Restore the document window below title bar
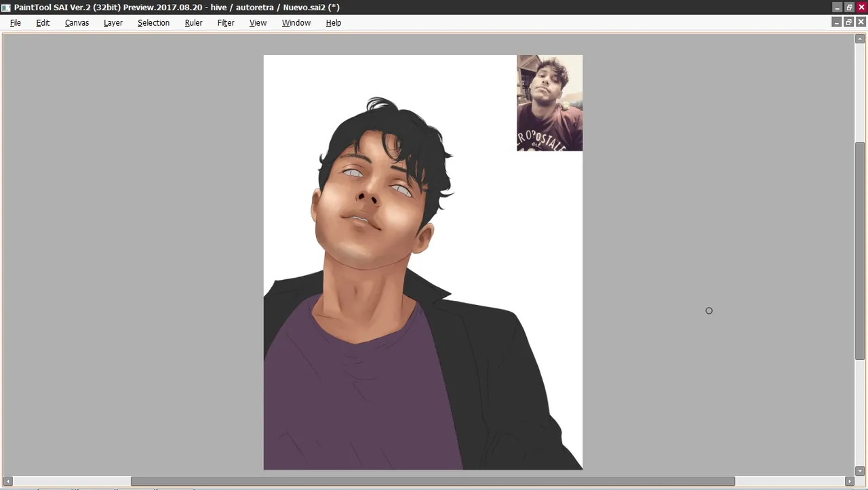This screenshot has height=490, width=868. [x=848, y=22]
